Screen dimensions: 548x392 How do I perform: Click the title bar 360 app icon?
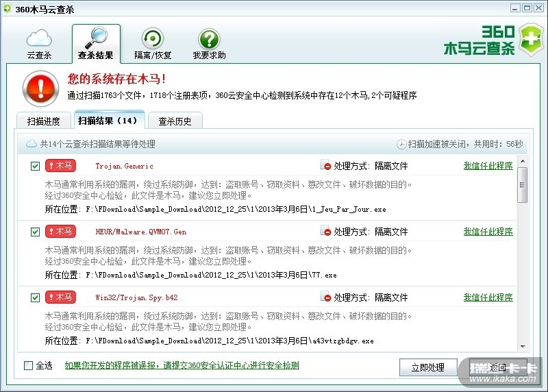[x=7, y=9]
